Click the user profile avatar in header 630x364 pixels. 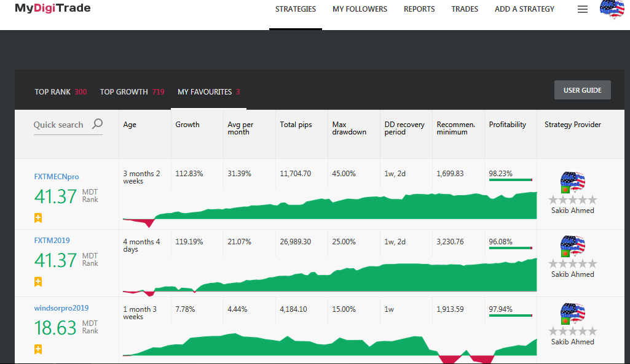coord(612,9)
